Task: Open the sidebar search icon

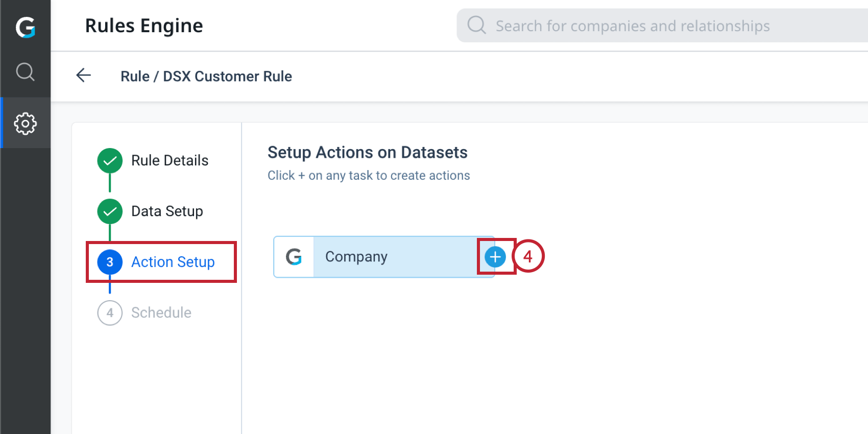Action: 25,72
